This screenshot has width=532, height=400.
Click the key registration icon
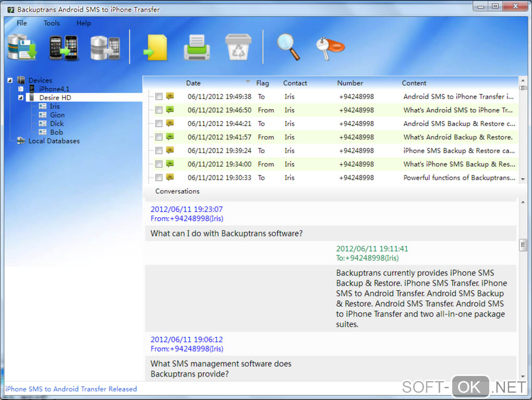[330, 48]
